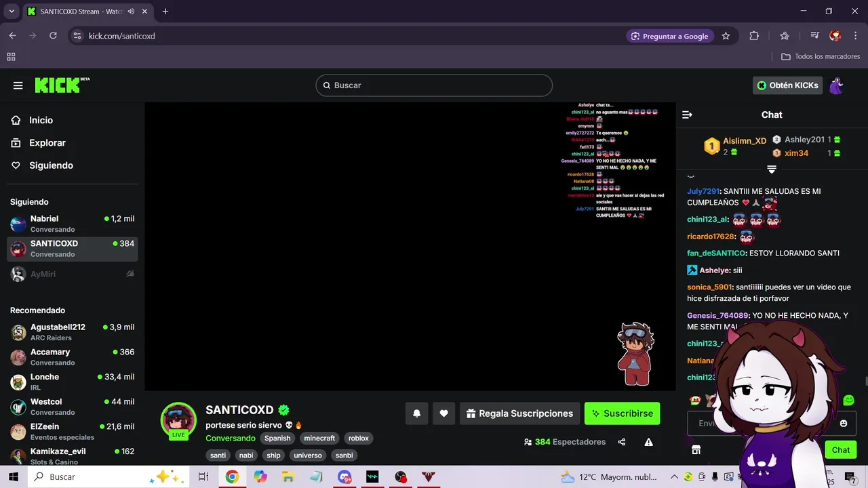Click the notification bell for SANTICOXD
Viewport: 868px width, 488px height.
(417, 413)
